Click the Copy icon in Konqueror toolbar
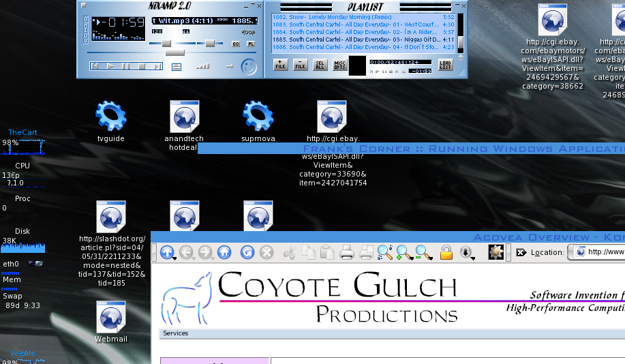This screenshot has height=364, width=625. click(309, 252)
